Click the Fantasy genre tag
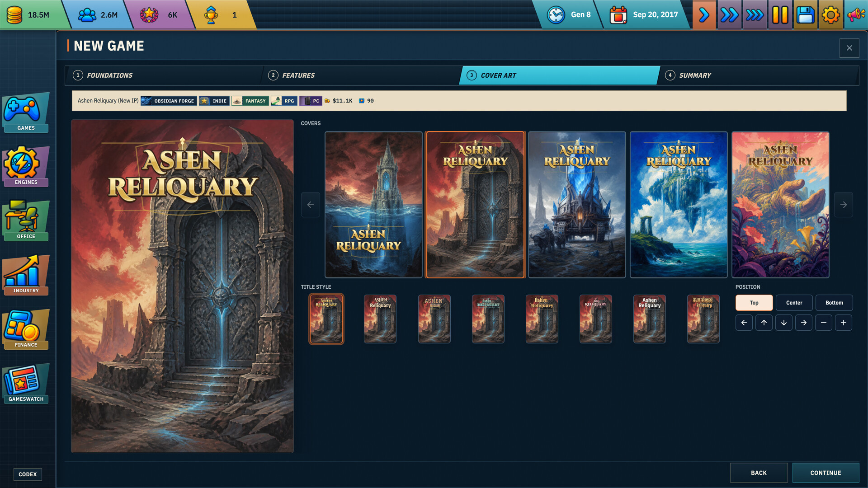This screenshot has width=868, height=488. pos(250,101)
